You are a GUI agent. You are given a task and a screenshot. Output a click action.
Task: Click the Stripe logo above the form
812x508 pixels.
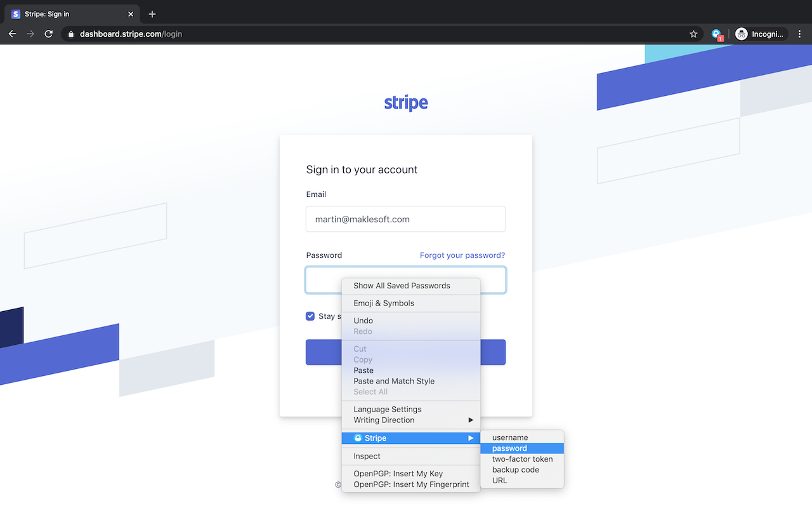tap(406, 103)
